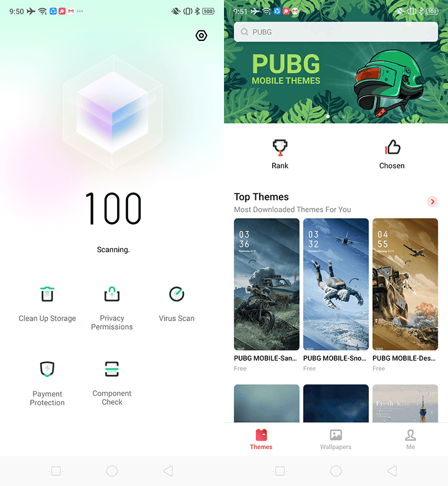
Task: Select the Themes bottom tab
Action: pyautogui.click(x=262, y=439)
